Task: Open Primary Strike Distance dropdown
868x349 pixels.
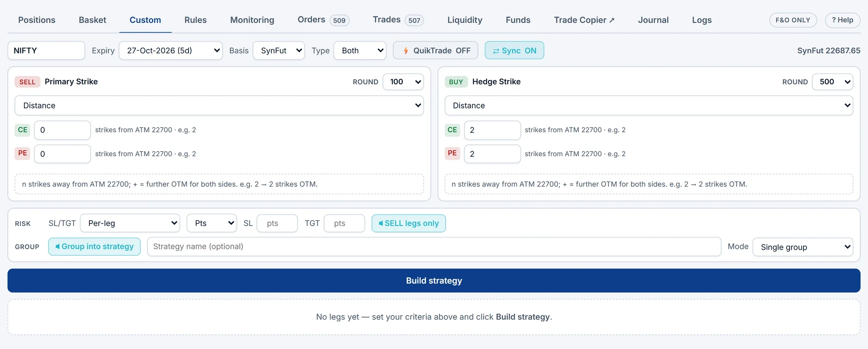Action: (x=219, y=106)
